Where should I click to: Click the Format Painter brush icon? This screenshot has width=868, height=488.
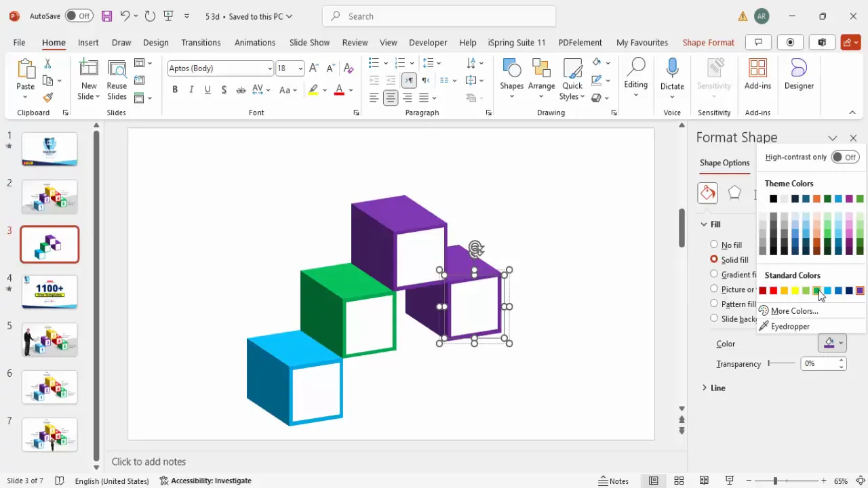tap(47, 98)
